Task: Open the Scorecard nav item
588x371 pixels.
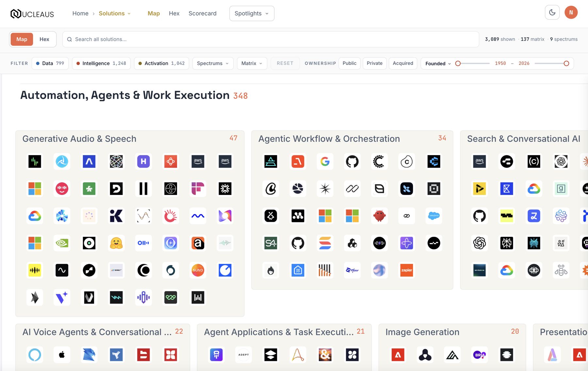Action: click(203, 13)
